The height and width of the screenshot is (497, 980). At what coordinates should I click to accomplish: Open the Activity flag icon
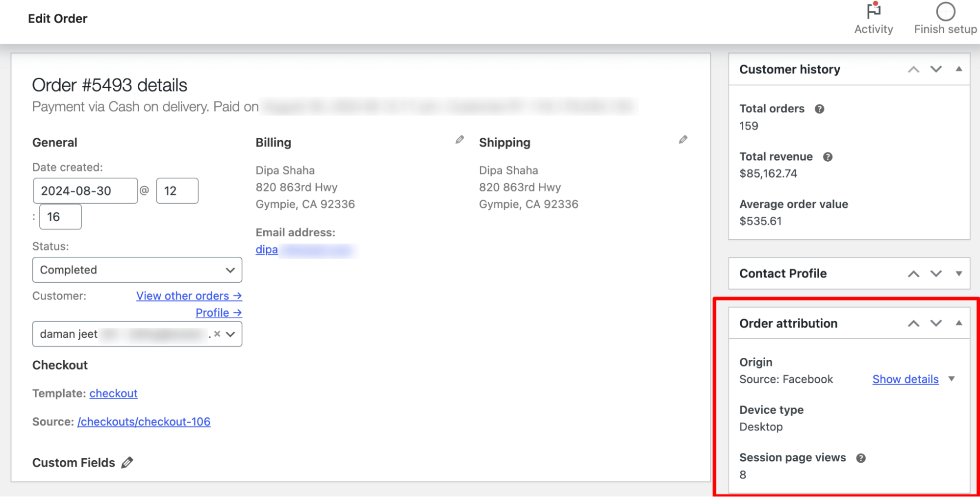pyautogui.click(x=873, y=11)
